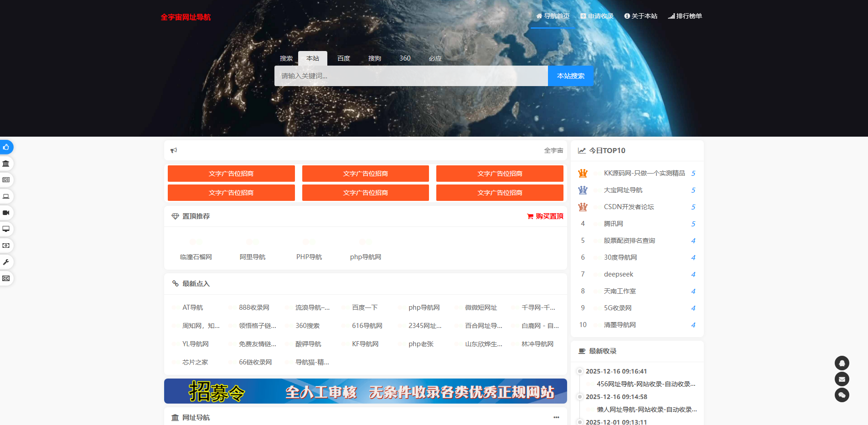Image resolution: width=868 pixels, height=425 pixels.
Task: Open the 申请收录 menu item
Action: coord(597,15)
